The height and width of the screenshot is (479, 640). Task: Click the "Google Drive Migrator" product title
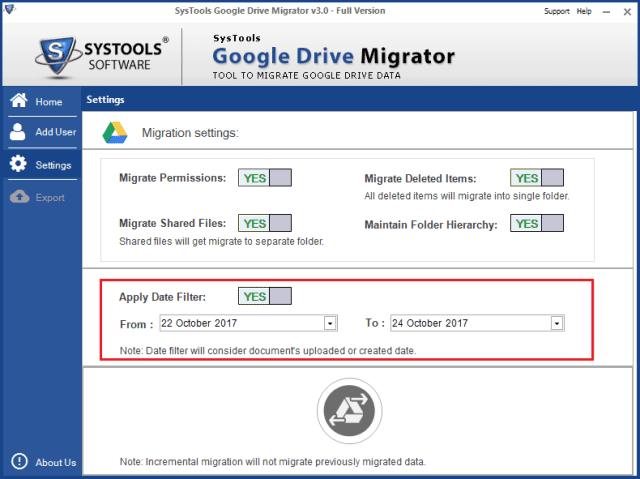pos(333,56)
